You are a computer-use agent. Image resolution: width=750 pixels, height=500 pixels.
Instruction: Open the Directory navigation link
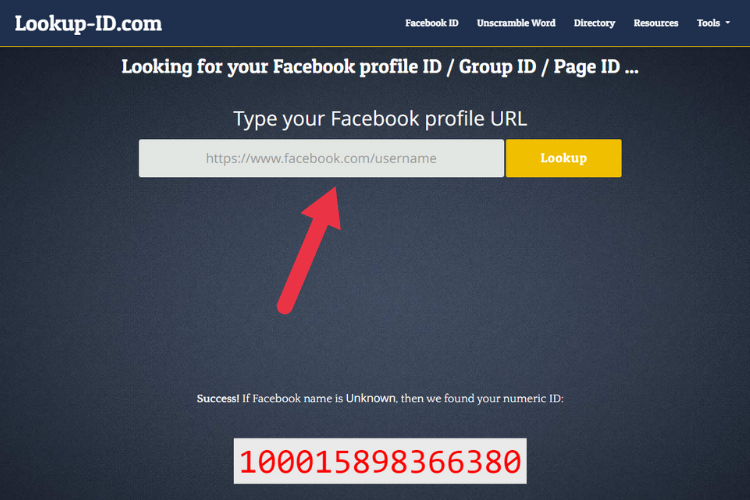tap(594, 23)
